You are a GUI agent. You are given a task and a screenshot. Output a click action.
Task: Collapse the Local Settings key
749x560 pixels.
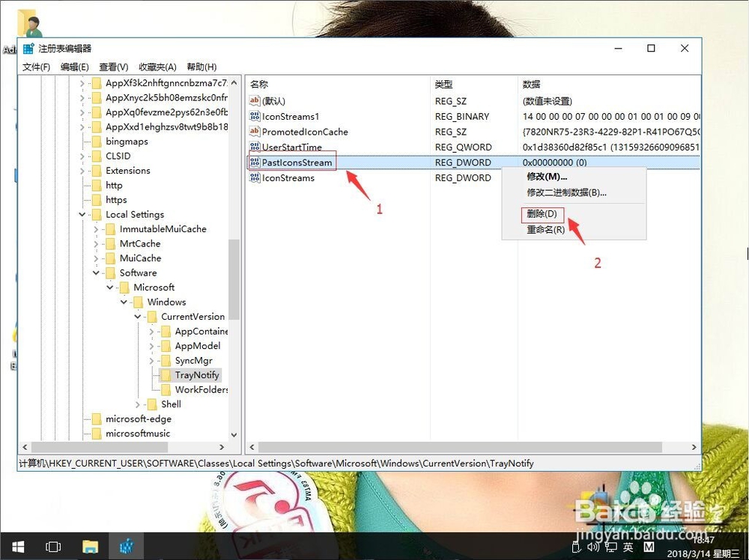[82, 214]
